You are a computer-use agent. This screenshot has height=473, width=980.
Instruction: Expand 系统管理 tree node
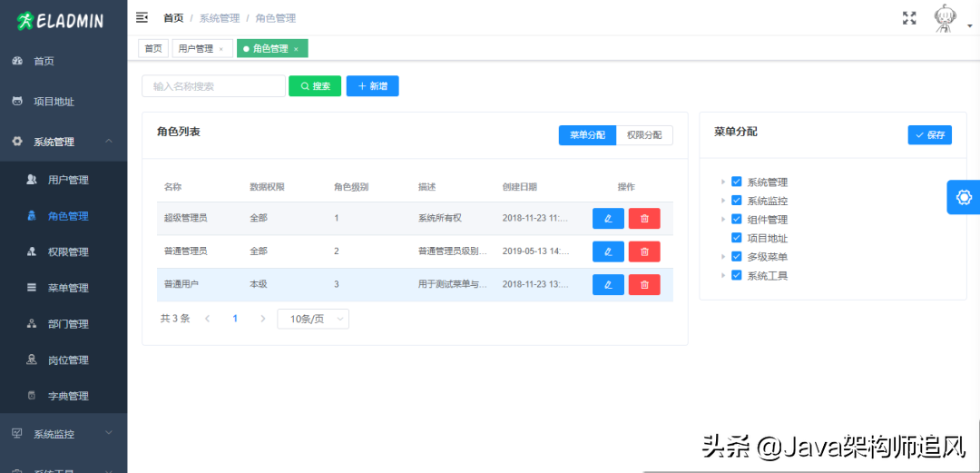coord(723,182)
